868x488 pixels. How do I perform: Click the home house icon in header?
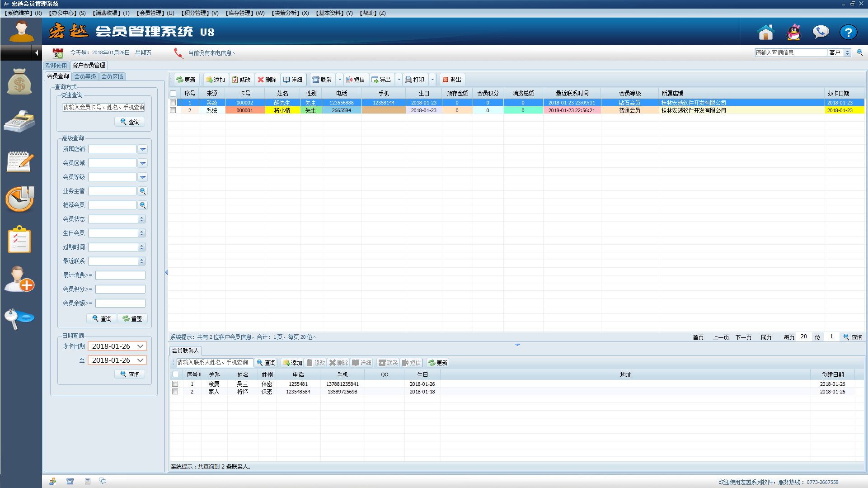tap(765, 32)
